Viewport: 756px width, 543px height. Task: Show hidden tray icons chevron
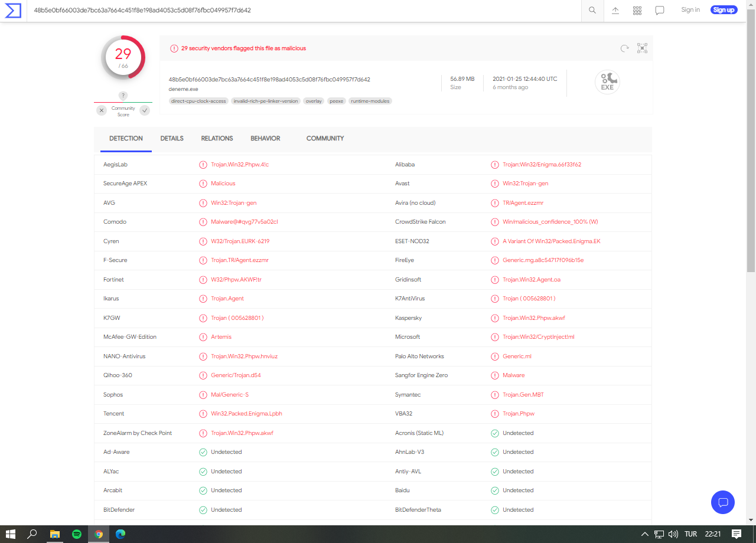[644, 534]
